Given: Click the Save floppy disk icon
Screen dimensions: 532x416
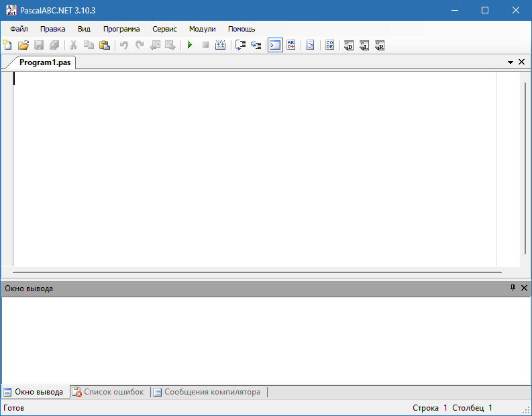Looking at the screenshot, I should pos(39,45).
